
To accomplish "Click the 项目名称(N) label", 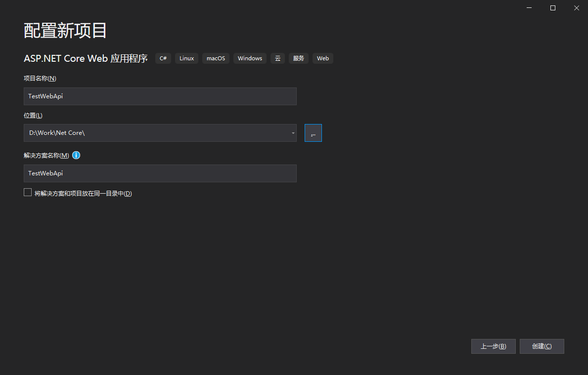I will coord(40,78).
